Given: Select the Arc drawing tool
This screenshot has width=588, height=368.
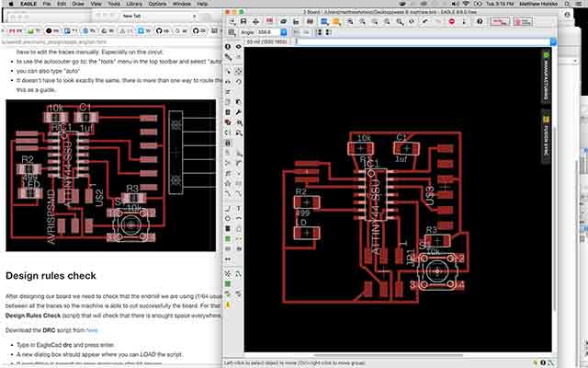Looking at the screenshot, I should (x=239, y=219).
